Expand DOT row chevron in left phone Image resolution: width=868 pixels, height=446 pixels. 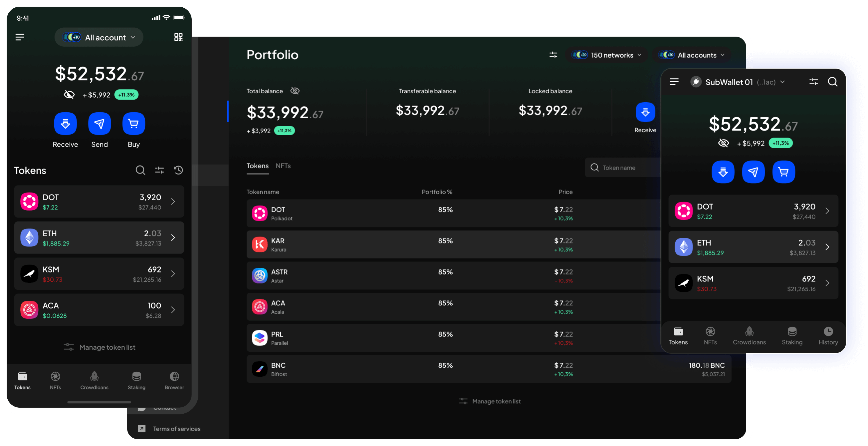[x=173, y=202]
